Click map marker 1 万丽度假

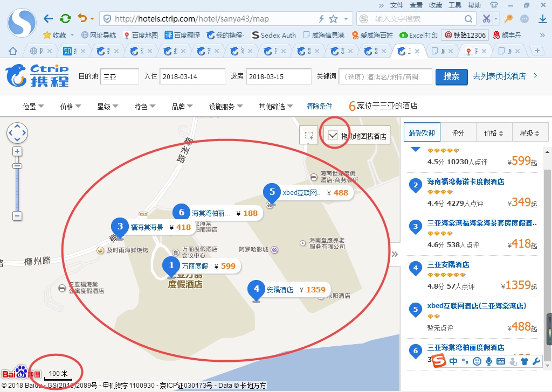[171, 266]
